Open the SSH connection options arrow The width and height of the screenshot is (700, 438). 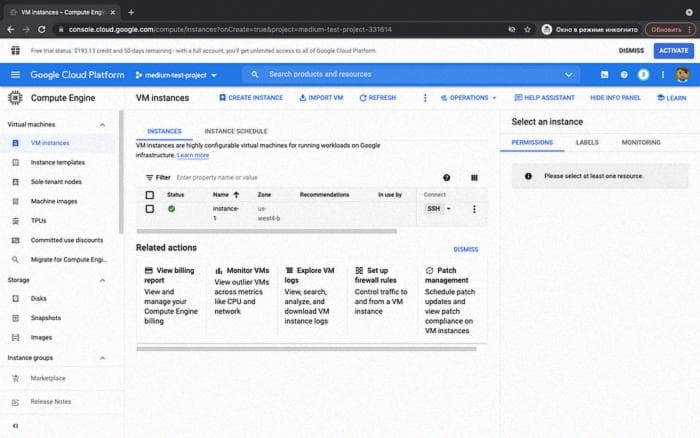click(x=449, y=209)
